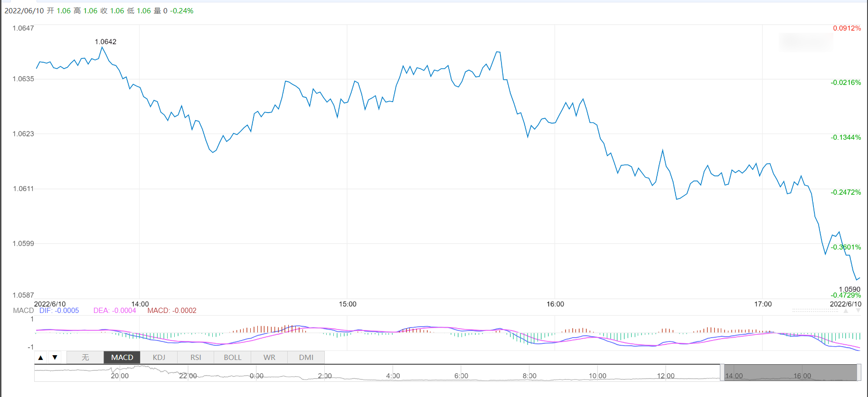Click the 1.0642 peak price label
This screenshot has height=397, width=868.
point(105,42)
